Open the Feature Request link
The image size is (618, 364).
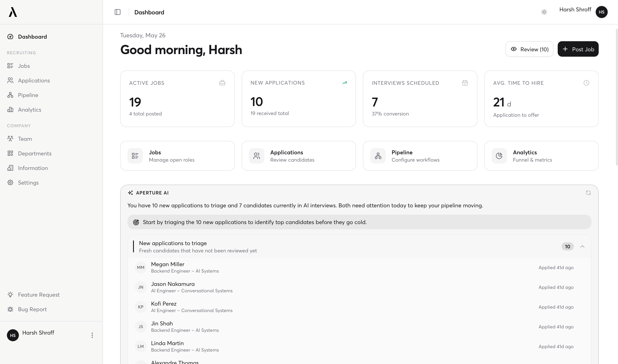[x=51, y=295]
